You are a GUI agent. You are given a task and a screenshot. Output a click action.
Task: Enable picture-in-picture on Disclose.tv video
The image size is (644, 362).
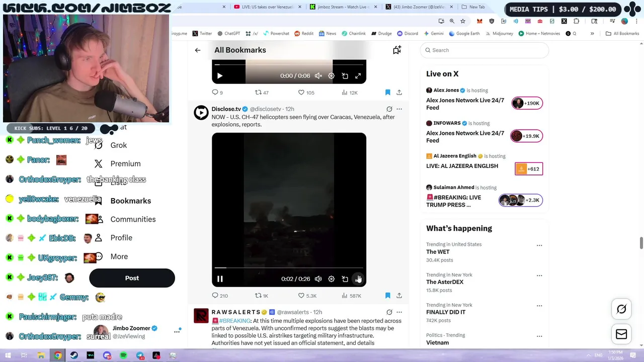[345, 279]
